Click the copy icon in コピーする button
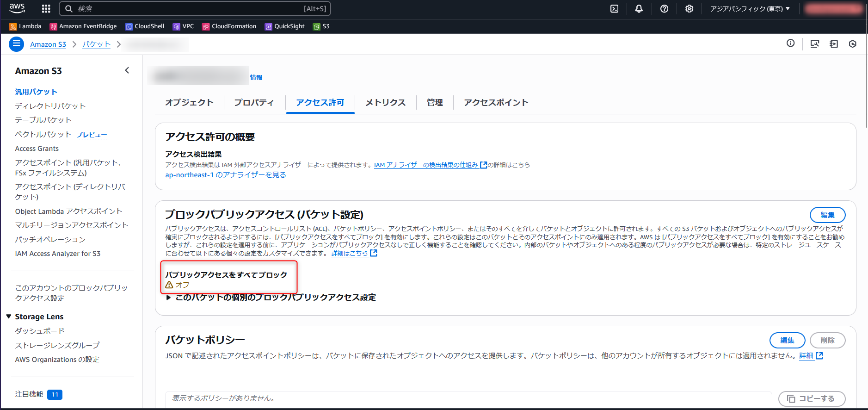The width and height of the screenshot is (868, 410). [x=791, y=398]
